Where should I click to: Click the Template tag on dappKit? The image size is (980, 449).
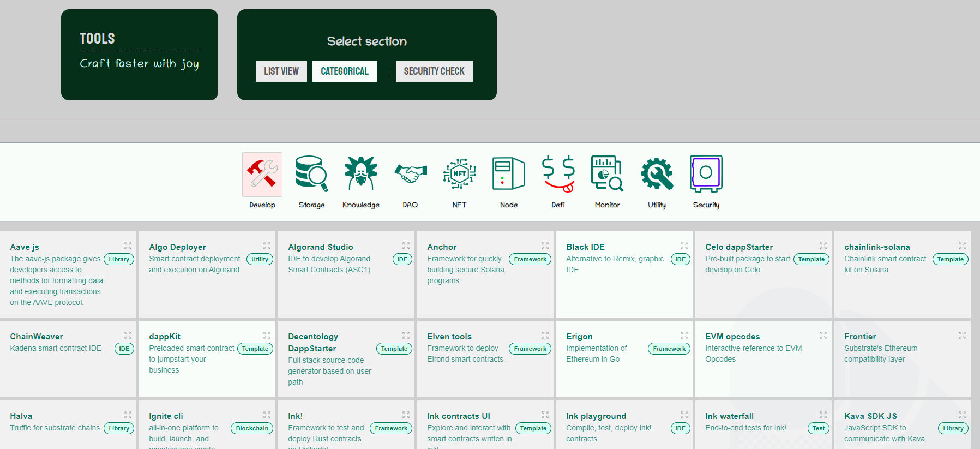click(255, 349)
